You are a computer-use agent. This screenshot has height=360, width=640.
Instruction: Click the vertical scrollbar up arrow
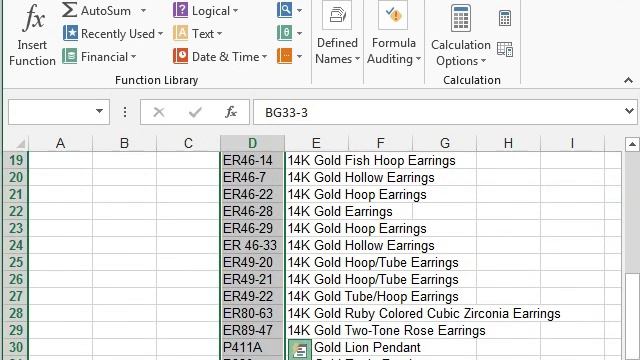632,144
